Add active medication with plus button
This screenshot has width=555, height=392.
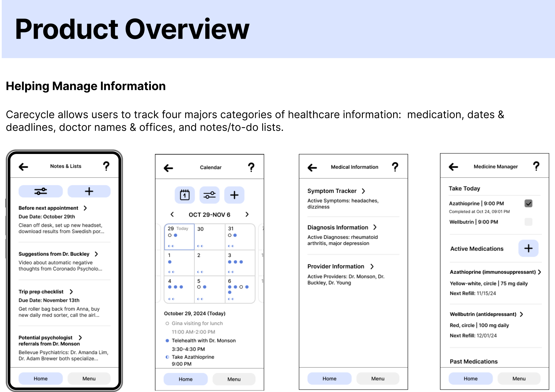(x=528, y=248)
